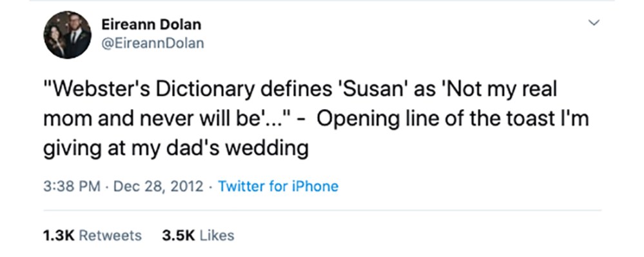Viewport: 644px width, 257px height.
Task: Click the woman in the avatar photo
Action: click(57, 41)
